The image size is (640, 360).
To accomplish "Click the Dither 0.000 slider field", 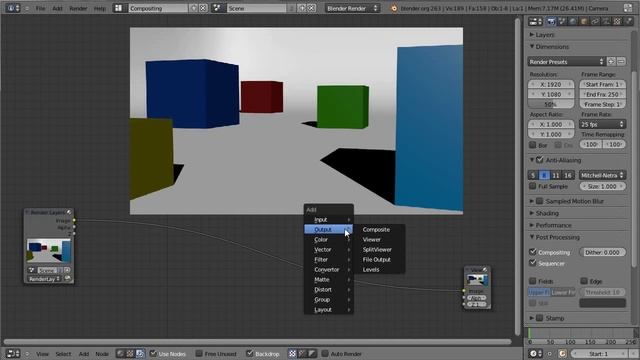I will [602, 252].
